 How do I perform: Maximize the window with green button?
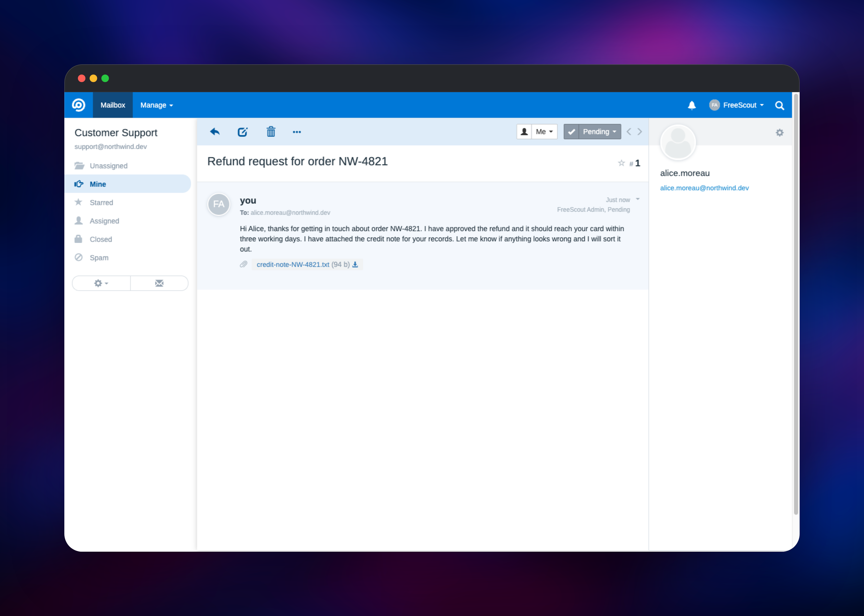105,78
